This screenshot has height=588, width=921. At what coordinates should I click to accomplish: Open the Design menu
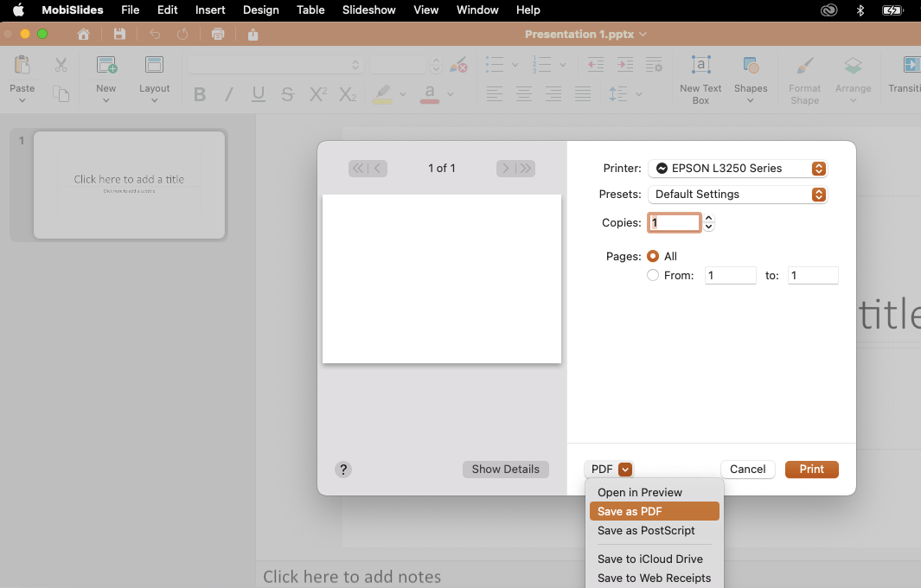(261, 10)
